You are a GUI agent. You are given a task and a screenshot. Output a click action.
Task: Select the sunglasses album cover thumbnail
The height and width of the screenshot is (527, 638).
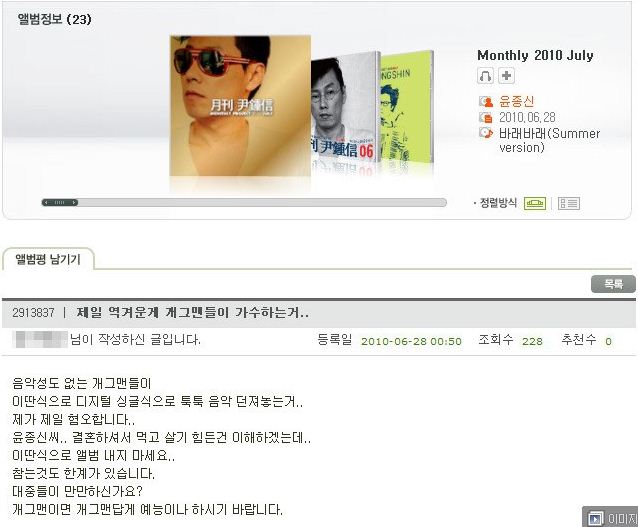click(240, 106)
